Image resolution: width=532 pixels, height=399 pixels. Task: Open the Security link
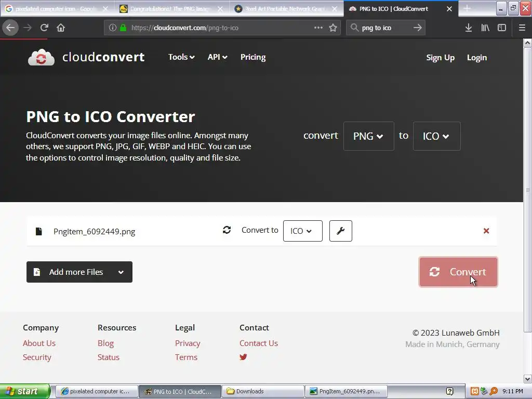tap(37, 357)
